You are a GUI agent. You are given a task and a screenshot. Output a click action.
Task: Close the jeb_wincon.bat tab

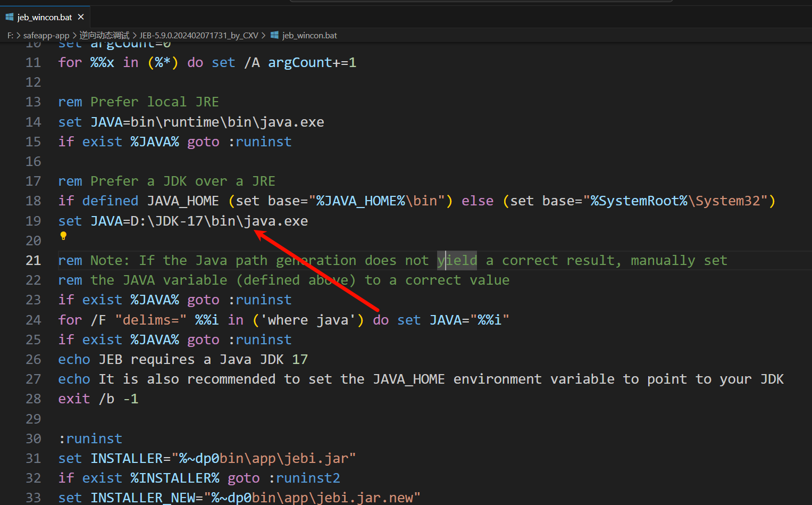(x=81, y=16)
